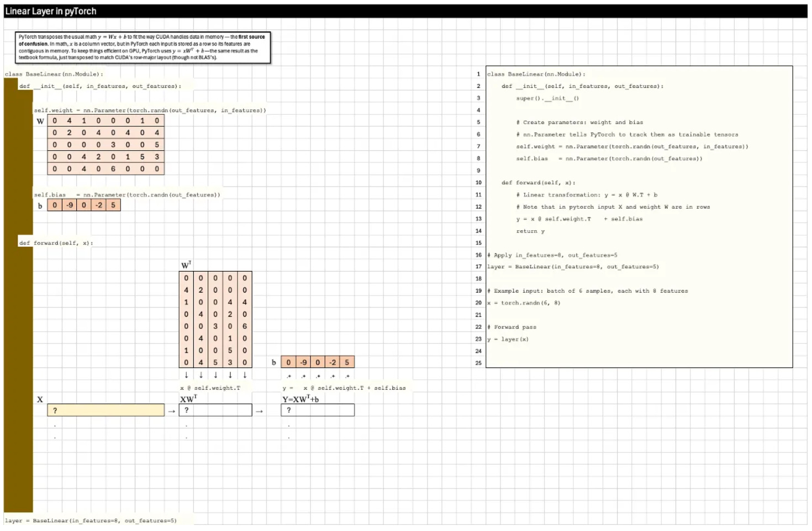Click '# Apply in_features=8, out_features=5' comment
Screen dimensions: 812x531
point(552,255)
